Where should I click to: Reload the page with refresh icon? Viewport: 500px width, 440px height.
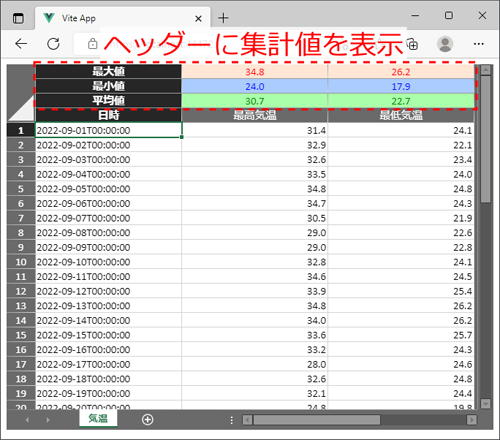point(53,44)
